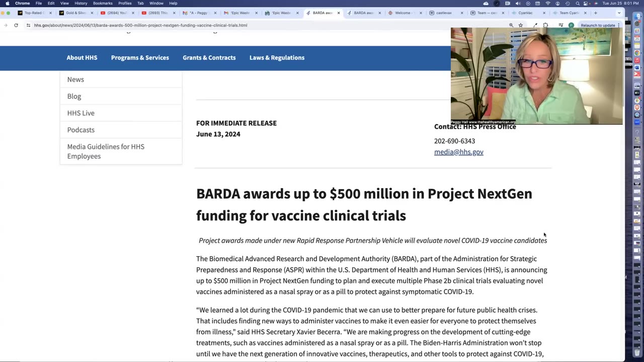
Task: Open Music app in the Dock
Action: pyautogui.click(x=637, y=60)
